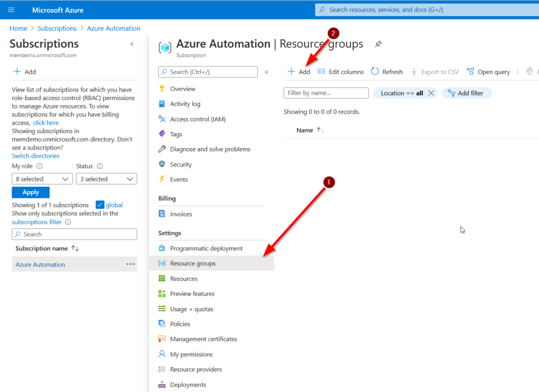Click the Management certificates icon

[162, 339]
